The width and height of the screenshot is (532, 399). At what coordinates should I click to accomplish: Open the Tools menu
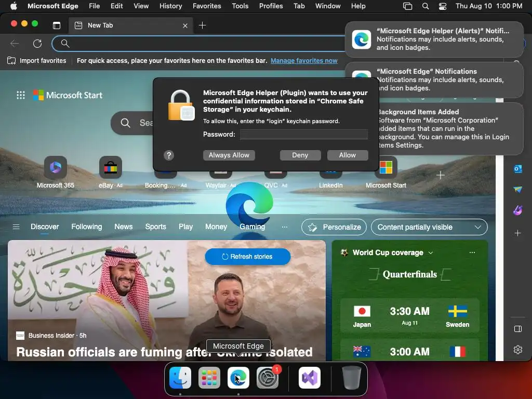pyautogui.click(x=240, y=6)
